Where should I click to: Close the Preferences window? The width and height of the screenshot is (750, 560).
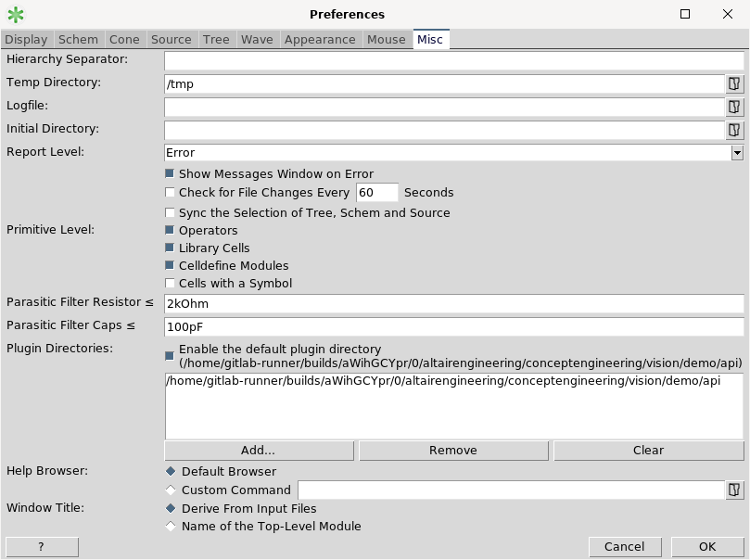[x=728, y=14]
